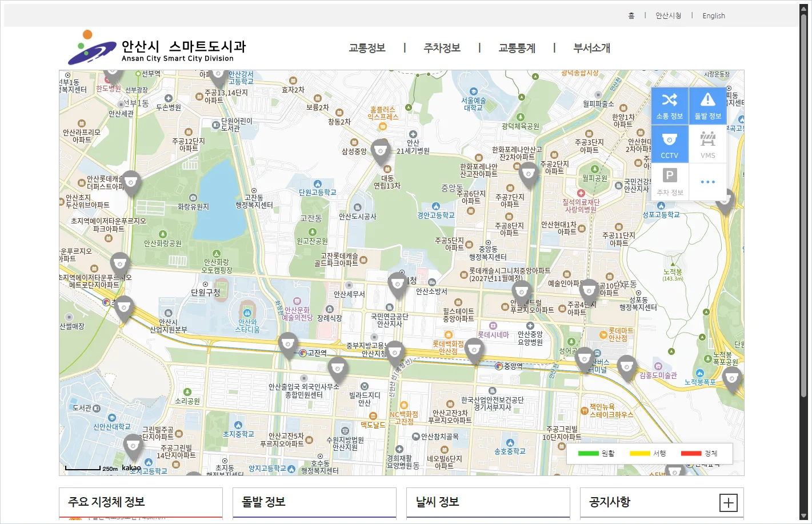Open CCTV marker near 주공2단지 아파트
Viewport: 812px width, 524px height.
coord(529,175)
